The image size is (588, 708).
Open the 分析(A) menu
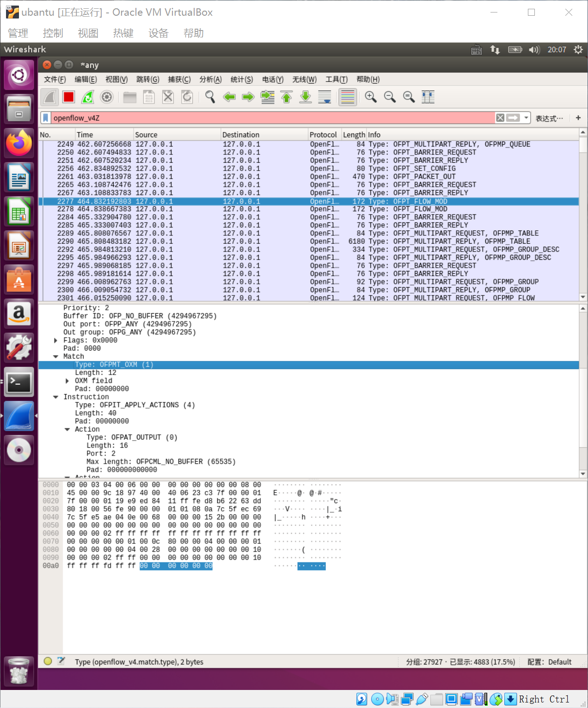point(211,80)
